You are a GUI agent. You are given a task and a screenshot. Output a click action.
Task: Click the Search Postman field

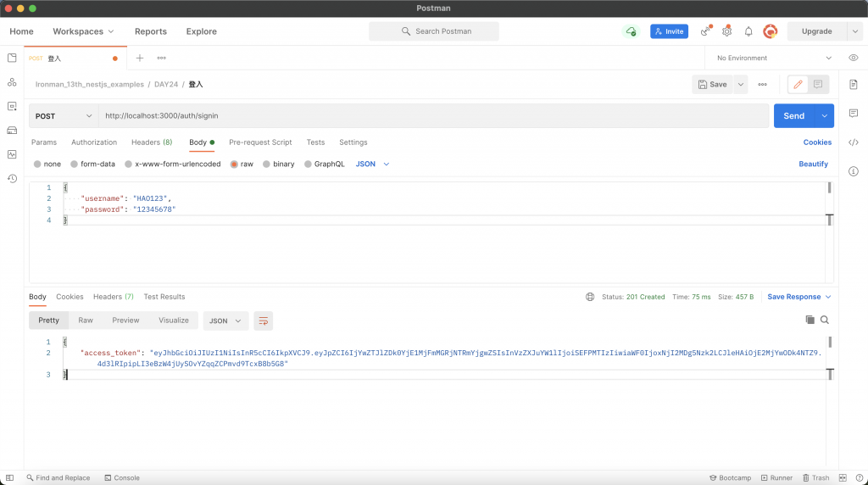click(x=434, y=31)
